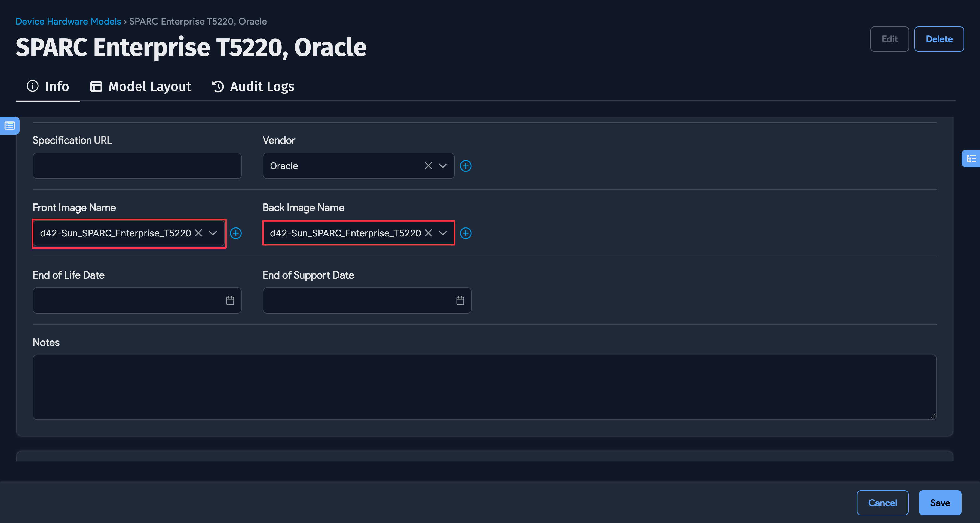
Task: Open calendar picker for End of Support Date
Action: [460, 300]
